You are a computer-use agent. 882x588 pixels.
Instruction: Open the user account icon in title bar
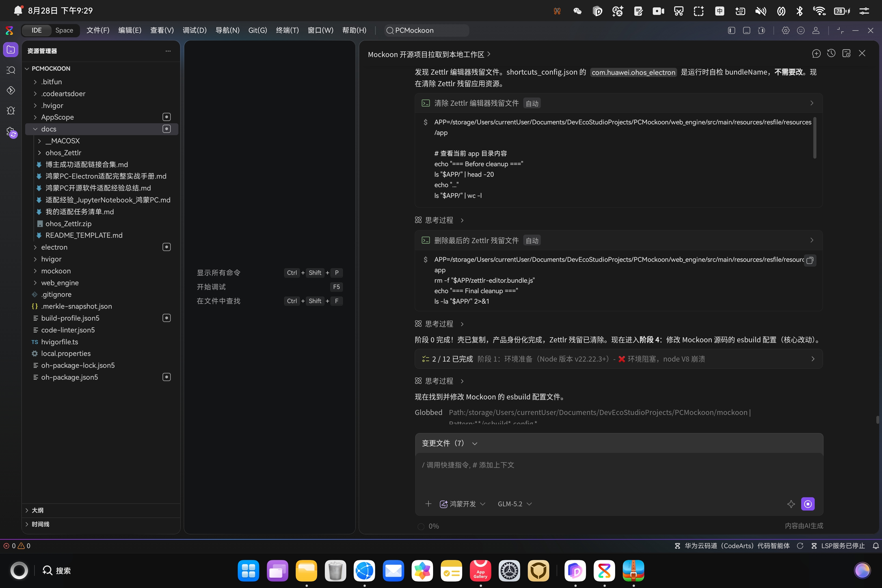click(816, 30)
